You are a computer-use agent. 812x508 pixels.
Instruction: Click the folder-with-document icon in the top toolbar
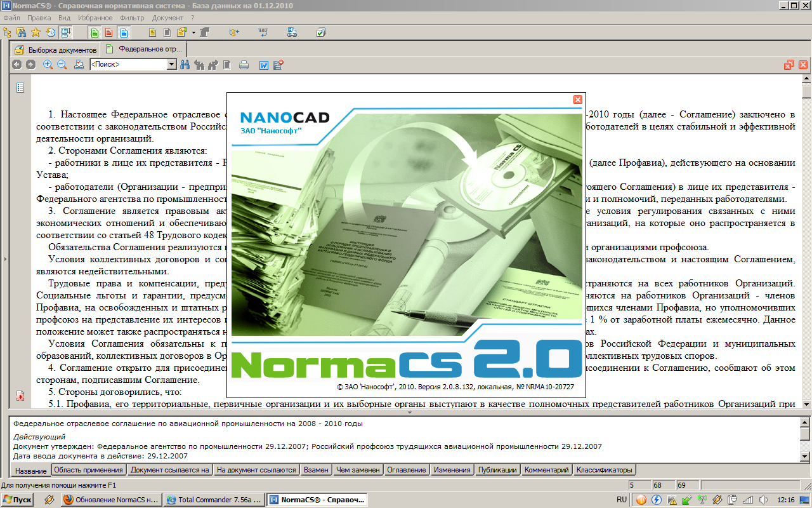181,32
